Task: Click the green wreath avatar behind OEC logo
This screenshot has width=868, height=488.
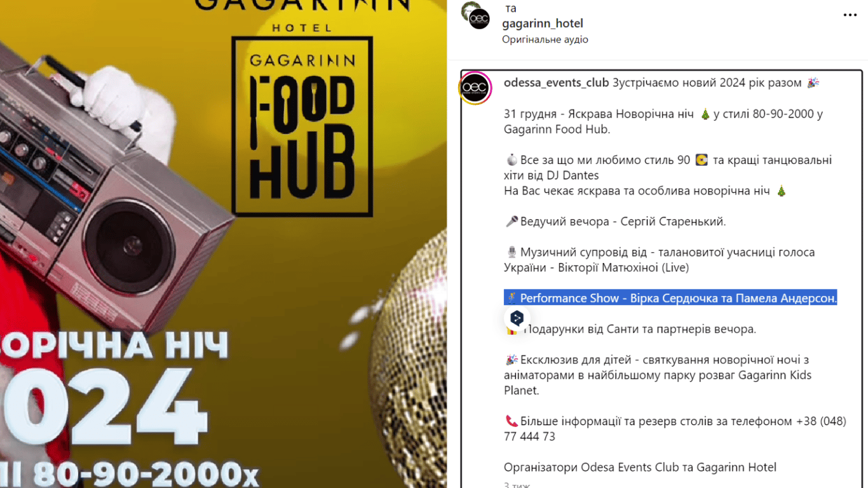Action: point(469,8)
